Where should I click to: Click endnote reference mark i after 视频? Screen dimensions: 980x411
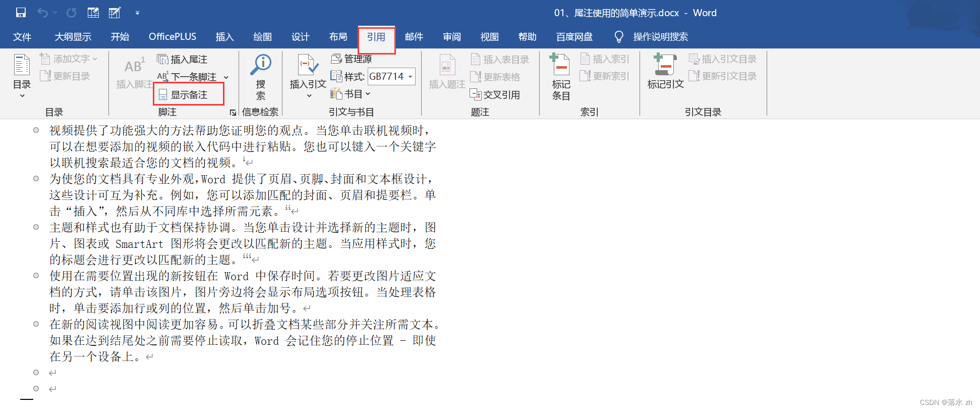tap(244, 159)
